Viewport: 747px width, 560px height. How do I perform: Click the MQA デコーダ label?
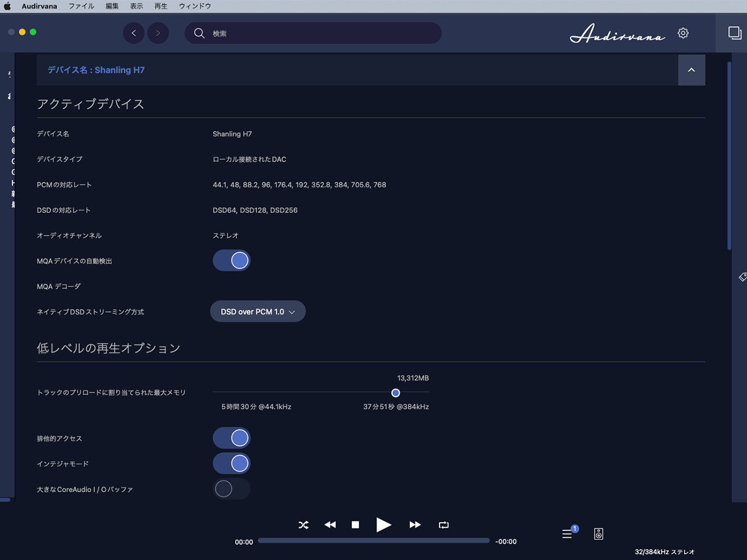(x=59, y=286)
